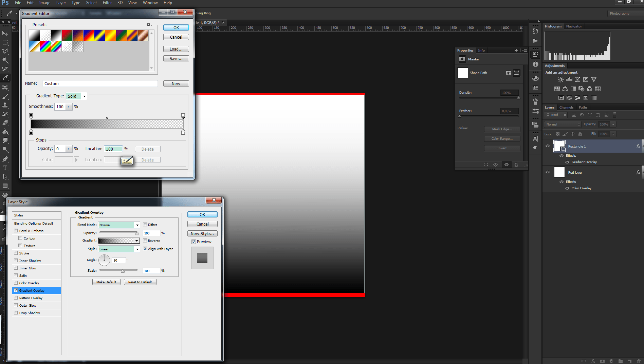Open the Smoothness value arrow
Viewport: 644px width, 364px height.
[69, 107]
